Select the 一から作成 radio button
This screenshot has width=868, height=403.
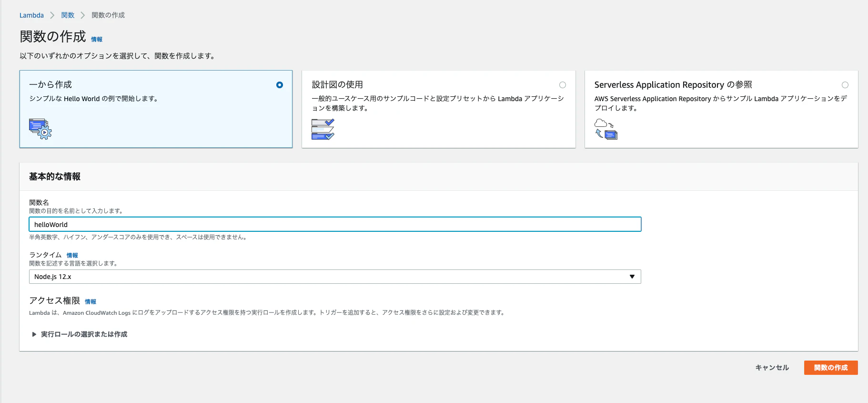[280, 85]
